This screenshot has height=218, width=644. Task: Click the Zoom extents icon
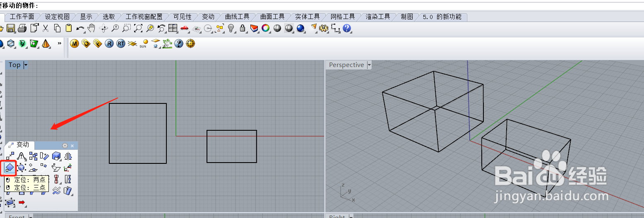[x=138, y=28]
